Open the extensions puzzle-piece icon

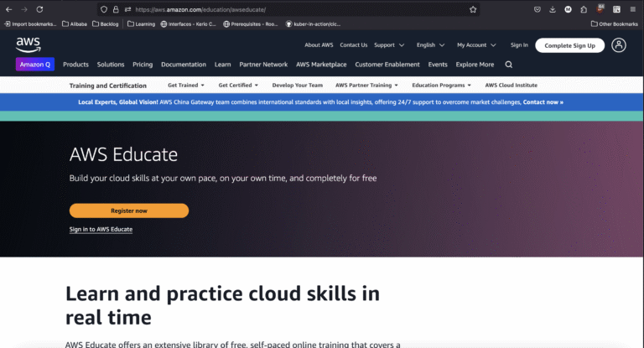click(x=584, y=9)
